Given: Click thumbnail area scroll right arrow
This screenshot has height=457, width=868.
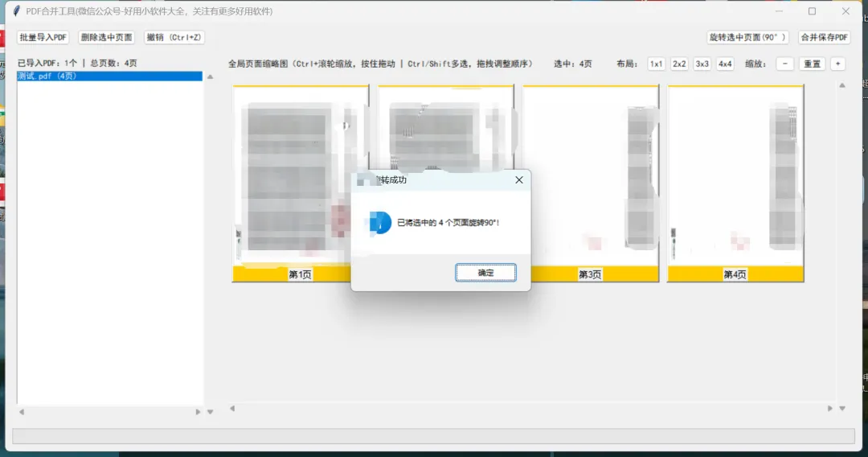Looking at the screenshot, I should click(829, 408).
